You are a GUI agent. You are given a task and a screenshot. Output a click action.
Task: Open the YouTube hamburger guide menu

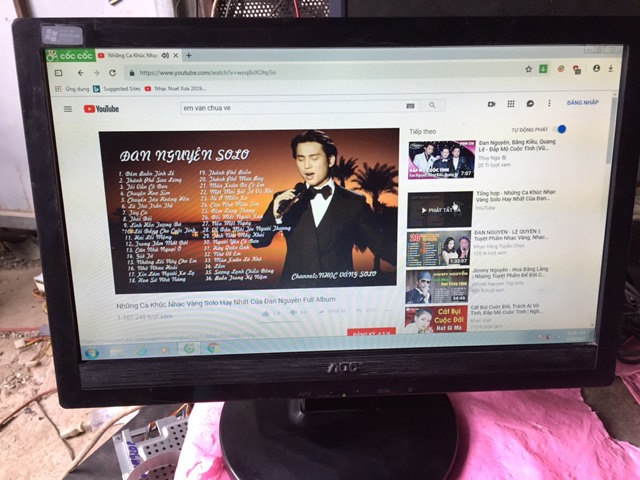pyautogui.click(x=68, y=108)
